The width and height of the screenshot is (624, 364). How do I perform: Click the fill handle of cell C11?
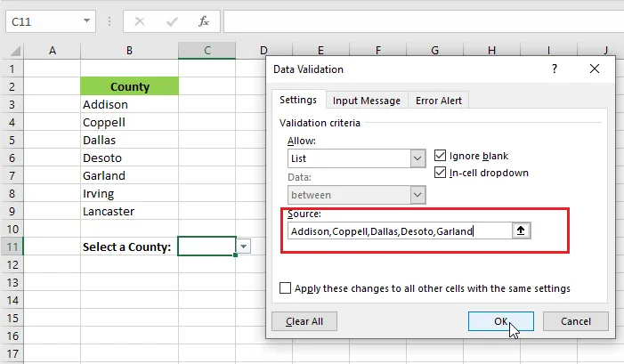(236, 255)
